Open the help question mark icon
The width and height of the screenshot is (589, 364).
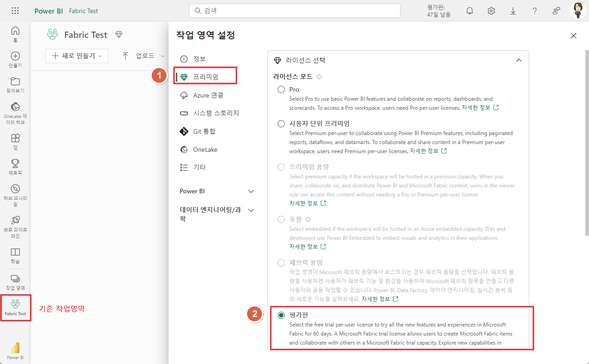click(x=535, y=11)
